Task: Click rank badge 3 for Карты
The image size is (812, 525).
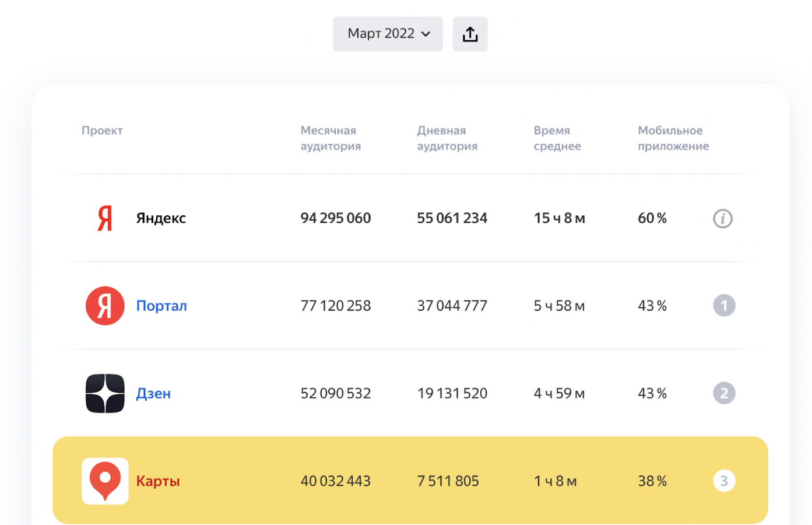Action: tap(724, 481)
